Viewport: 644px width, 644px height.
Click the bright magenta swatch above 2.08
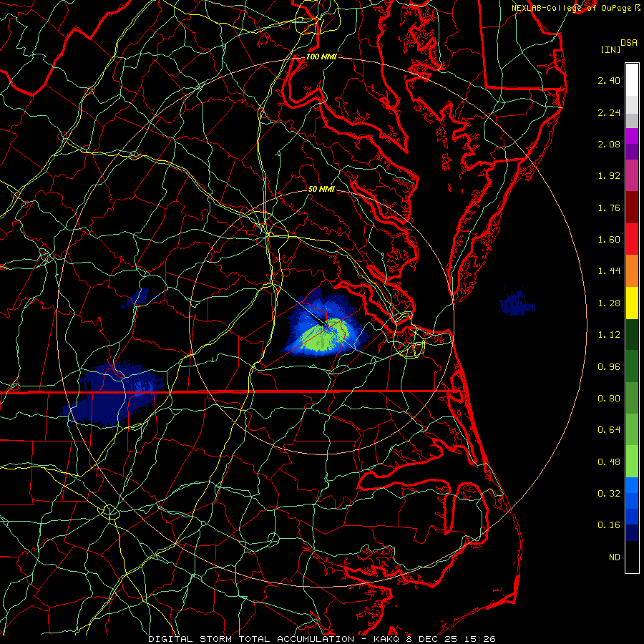pyautogui.click(x=632, y=136)
